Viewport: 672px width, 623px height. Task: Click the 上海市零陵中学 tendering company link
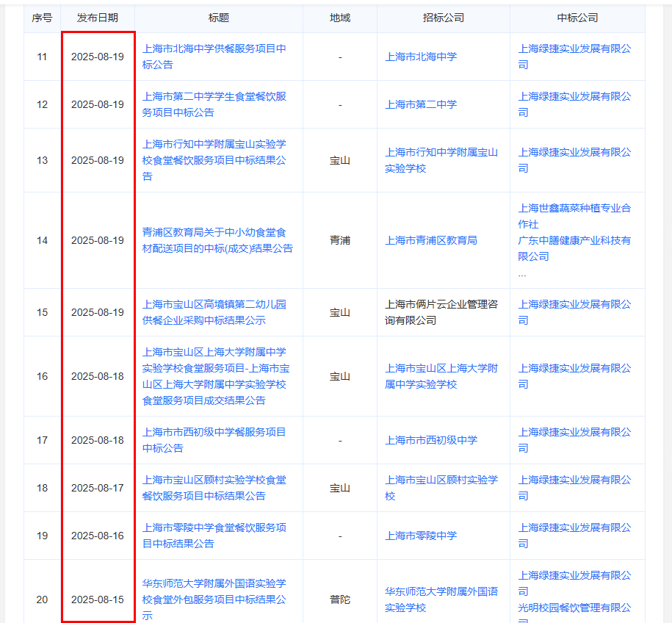pos(421,535)
